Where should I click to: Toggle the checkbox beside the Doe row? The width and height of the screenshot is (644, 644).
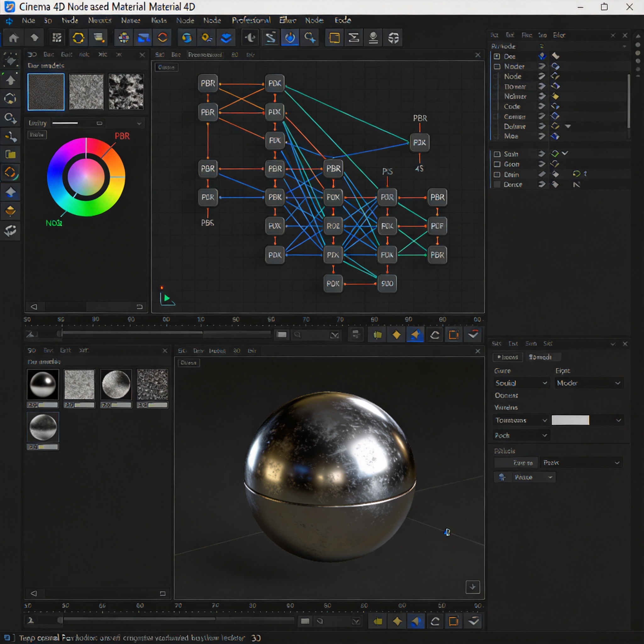[x=497, y=56]
